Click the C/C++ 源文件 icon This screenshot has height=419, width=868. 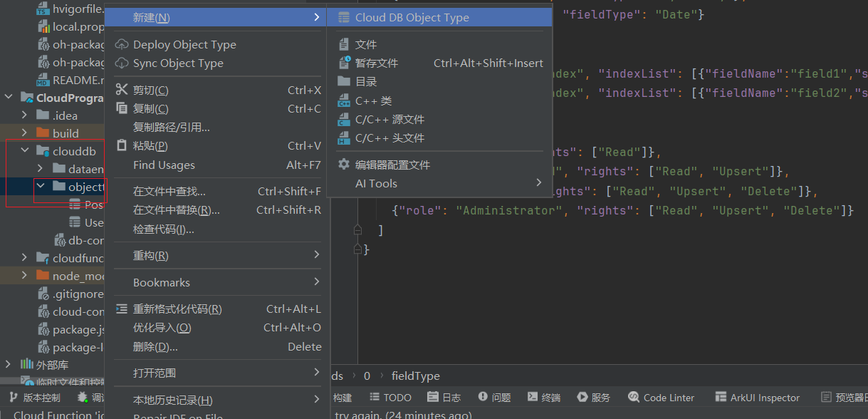tap(344, 119)
